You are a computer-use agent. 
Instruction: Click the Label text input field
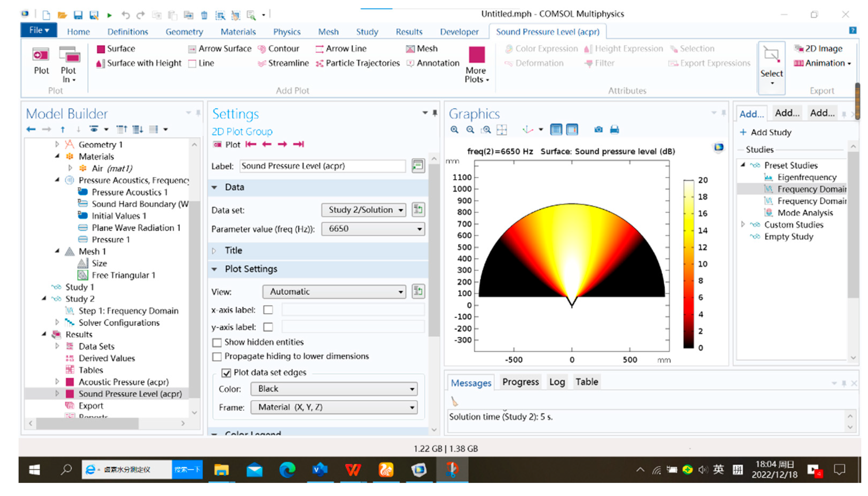(x=322, y=166)
